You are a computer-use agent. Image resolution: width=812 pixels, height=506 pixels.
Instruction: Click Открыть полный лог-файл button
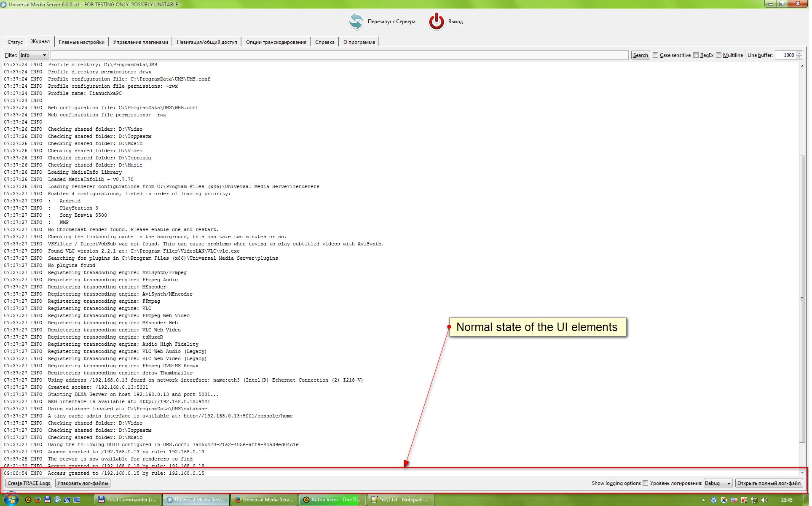click(769, 483)
